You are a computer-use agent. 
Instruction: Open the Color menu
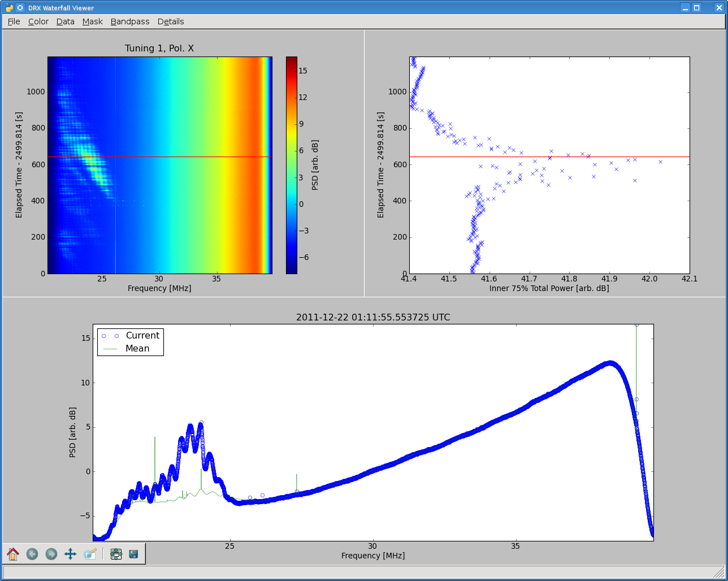click(38, 21)
